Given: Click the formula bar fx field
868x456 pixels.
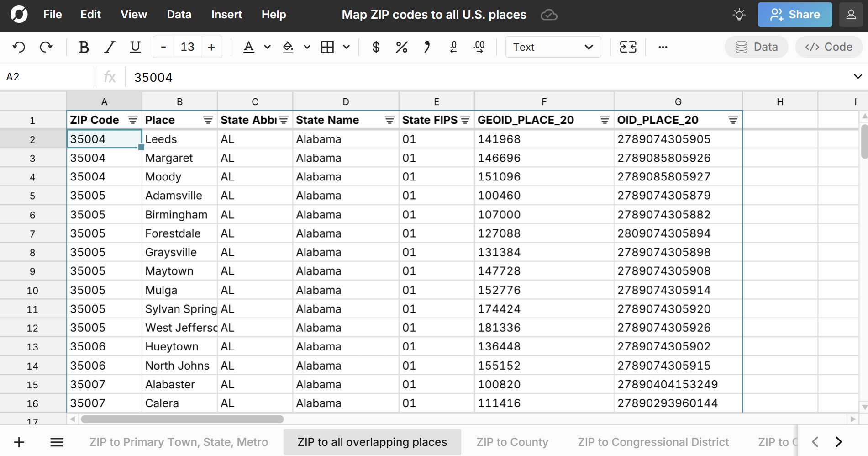Looking at the screenshot, I should [110, 77].
